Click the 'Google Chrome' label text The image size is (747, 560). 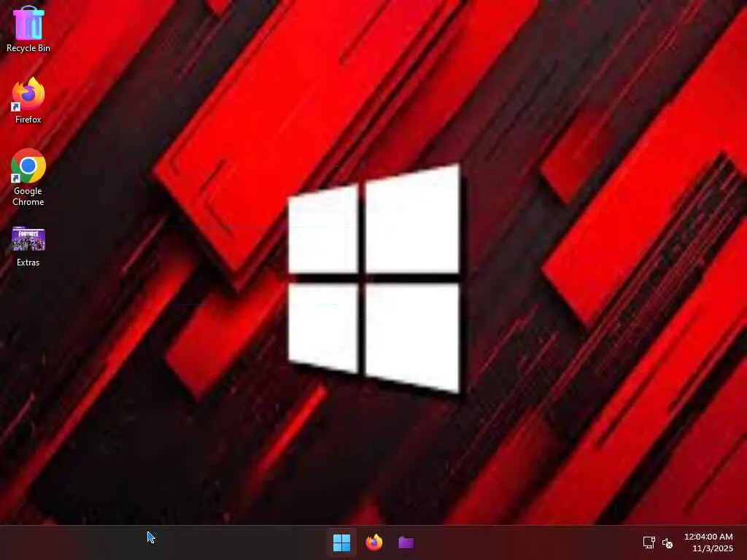pyautogui.click(x=28, y=196)
